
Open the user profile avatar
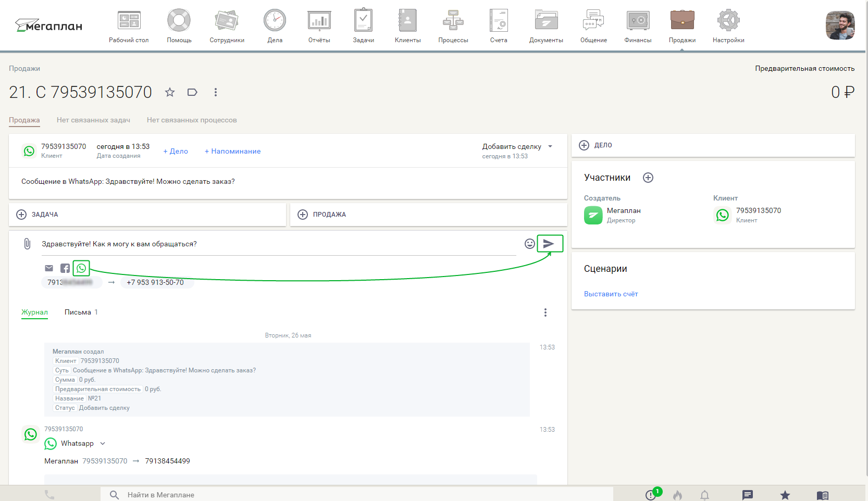(x=840, y=26)
